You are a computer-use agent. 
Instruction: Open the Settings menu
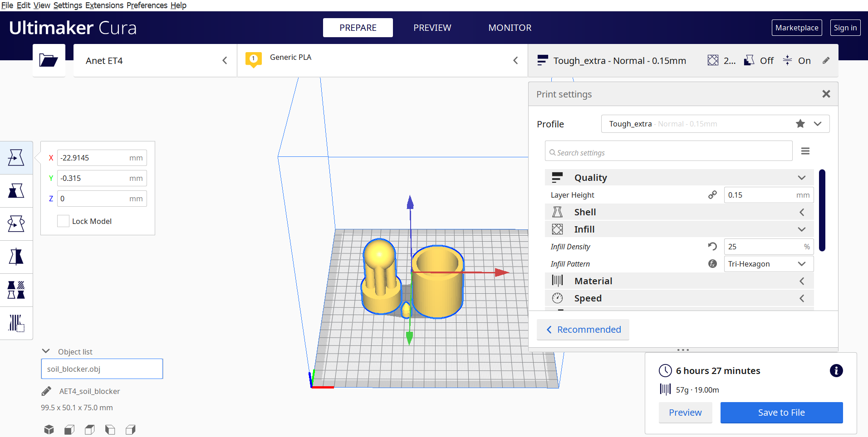tap(68, 5)
